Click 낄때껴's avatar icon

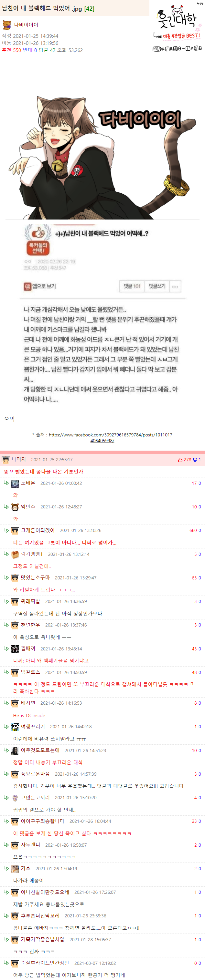pyautogui.click(x=15, y=648)
